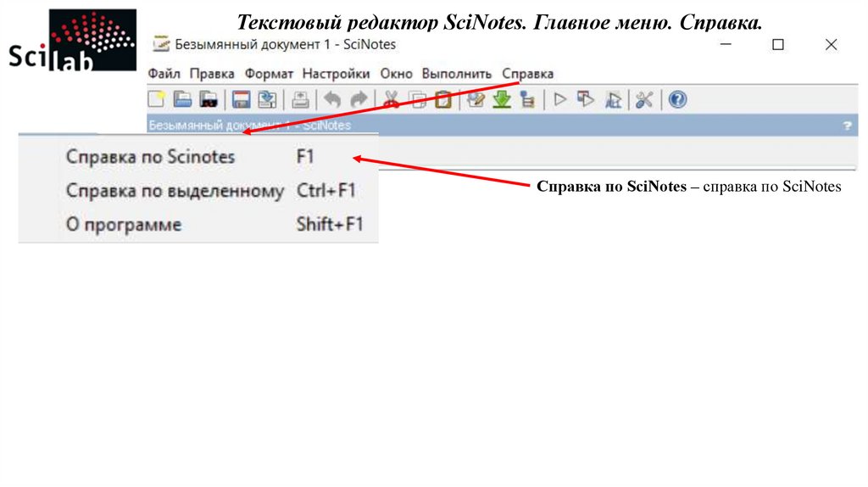Select the Безымянный документ 1 - SciNotes tab
868x487 pixels.
pos(250,126)
